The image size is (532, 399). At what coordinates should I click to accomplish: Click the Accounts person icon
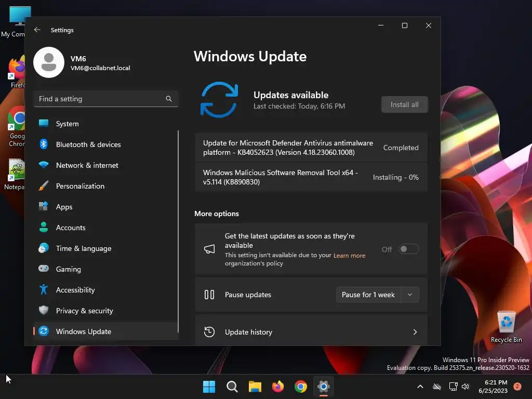44,228
